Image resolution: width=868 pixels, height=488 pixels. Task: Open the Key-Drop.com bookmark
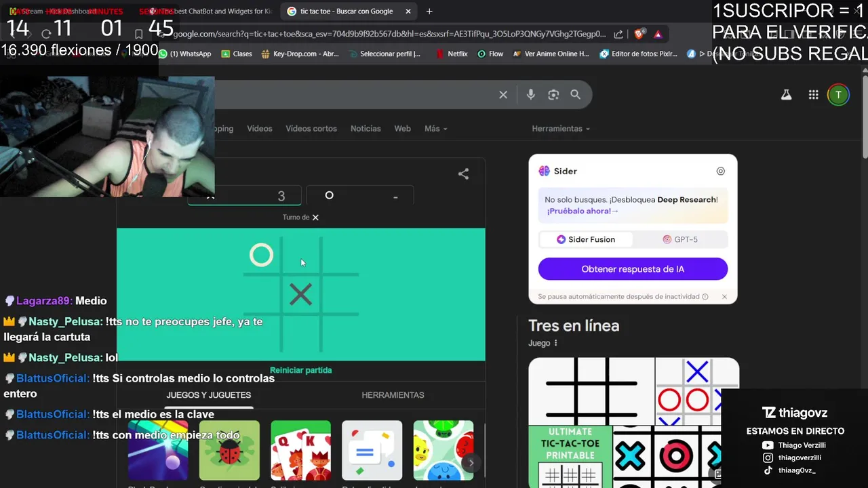click(299, 54)
